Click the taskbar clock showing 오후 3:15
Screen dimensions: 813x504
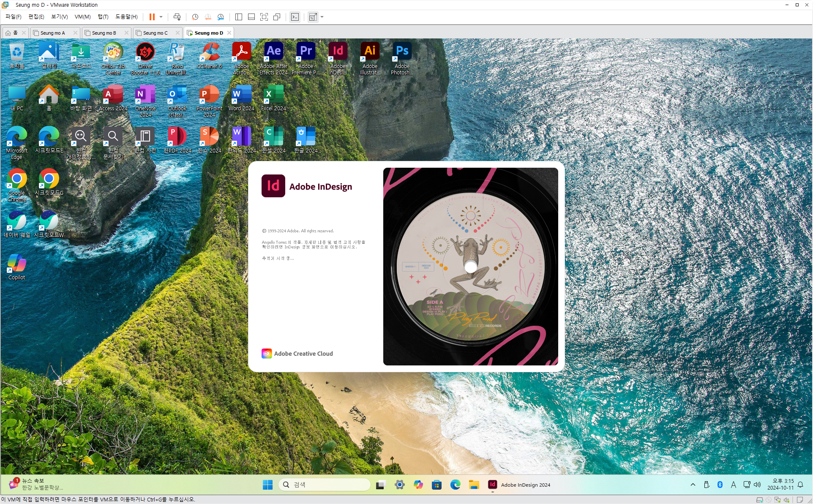point(780,484)
